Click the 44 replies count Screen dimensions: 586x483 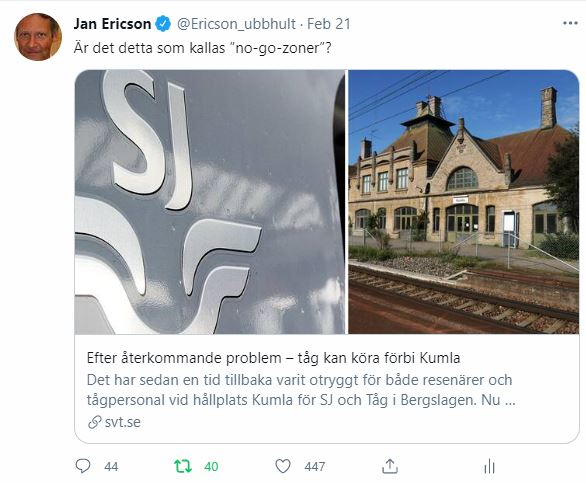111,467
